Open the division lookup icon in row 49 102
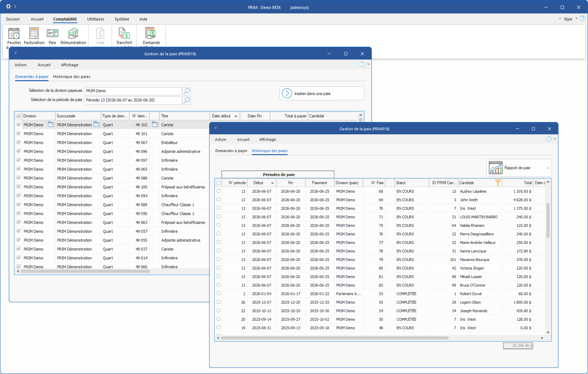Viewport: 588px width, 374px height. coord(51,125)
